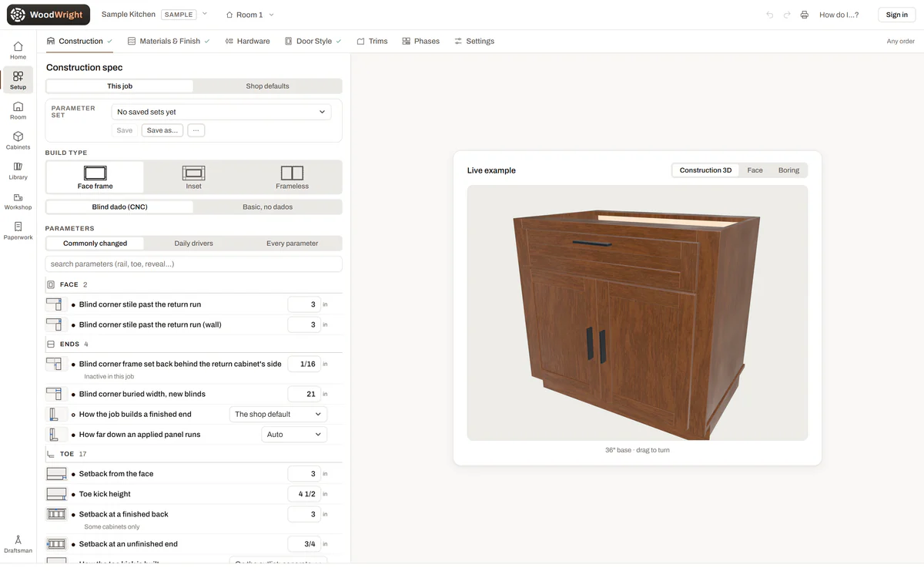Open the Workshop sidebar item
The height and width of the screenshot is (578, 924).
18,201
